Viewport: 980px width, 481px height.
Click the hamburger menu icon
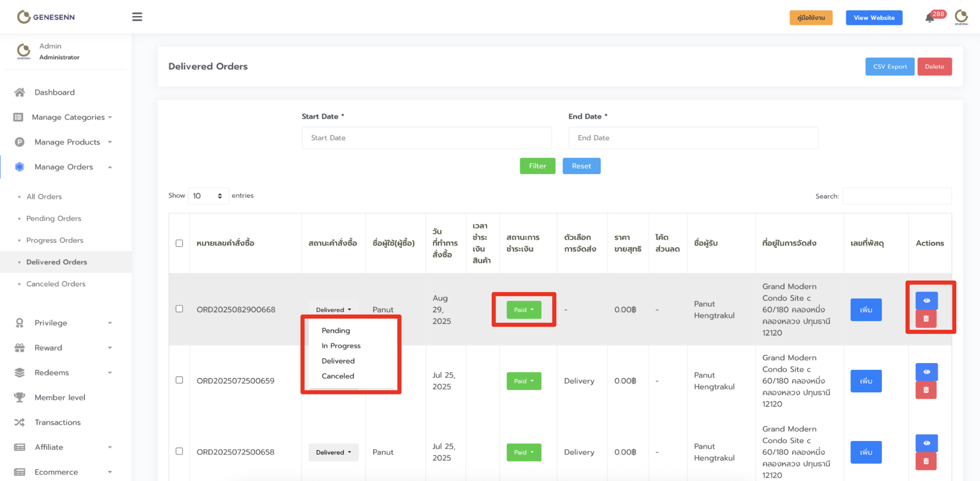tap(137, 17)
